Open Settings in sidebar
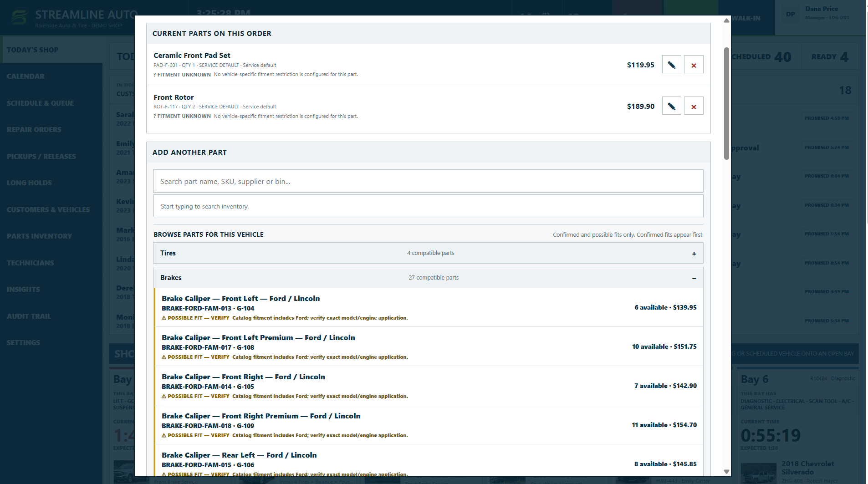 pos(51,343)
